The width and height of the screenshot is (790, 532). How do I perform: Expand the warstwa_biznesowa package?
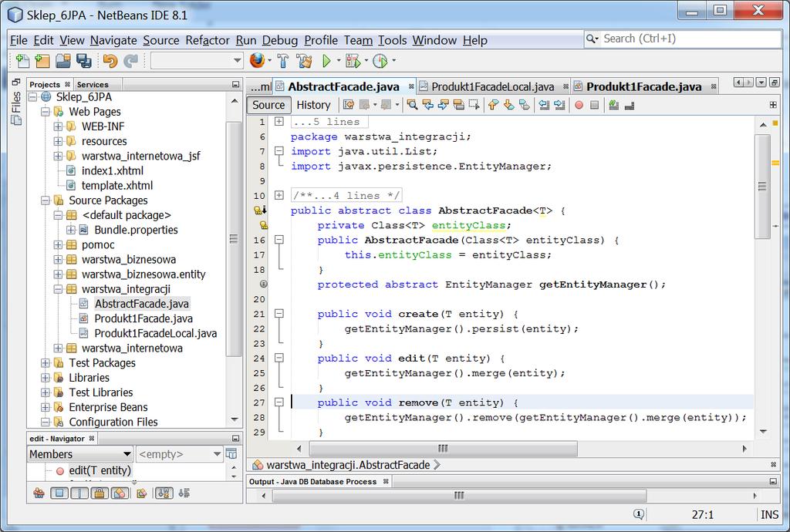(58, 260)
